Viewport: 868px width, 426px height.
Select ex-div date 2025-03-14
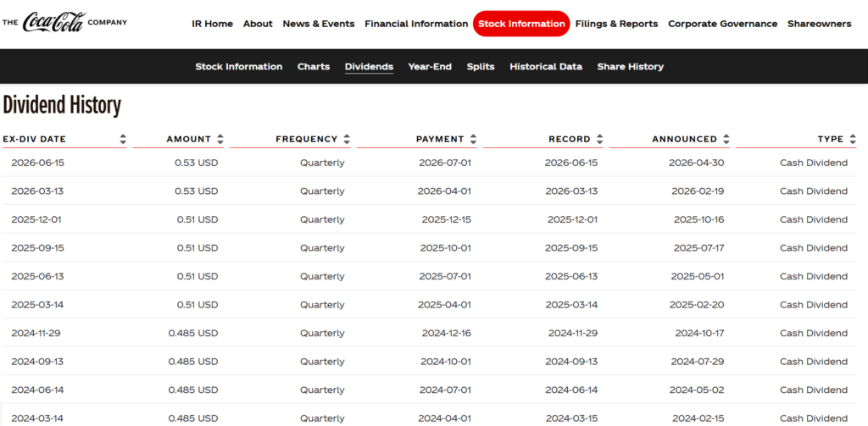pyautogui.click(x=37, y=305)
